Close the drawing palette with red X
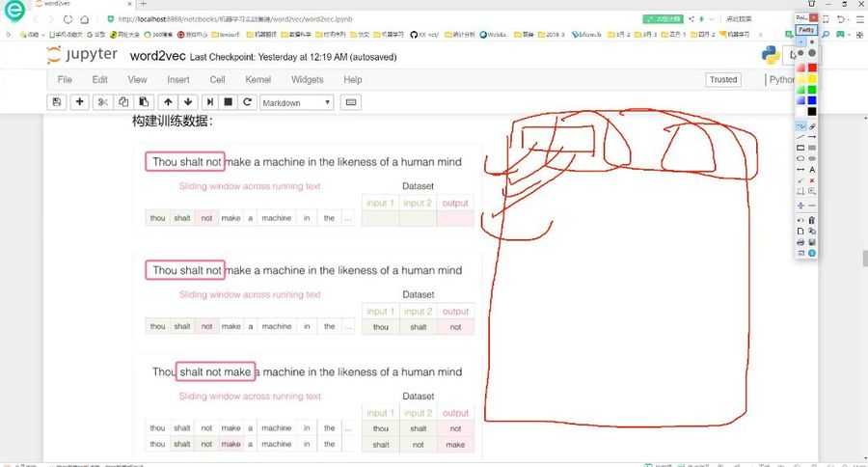Viewport: 868px width, 467px height. pos(813,17)
